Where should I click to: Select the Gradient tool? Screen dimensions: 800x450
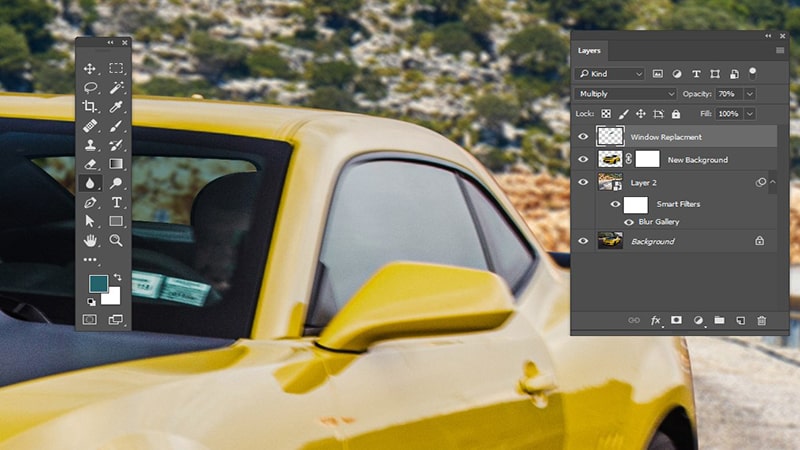(x=116, y=164)
